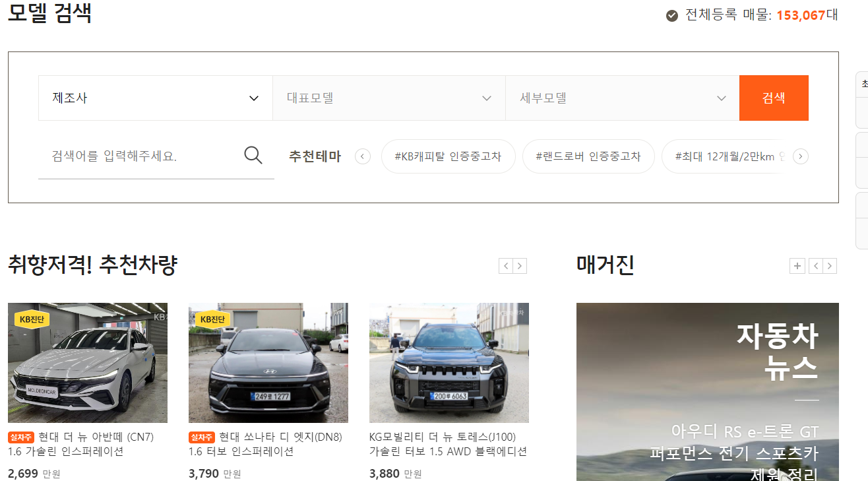Image resolution: width=868 pixels, height=481 pixels.
Task: Click the orange 검색 search button
Action: point(774,98)
